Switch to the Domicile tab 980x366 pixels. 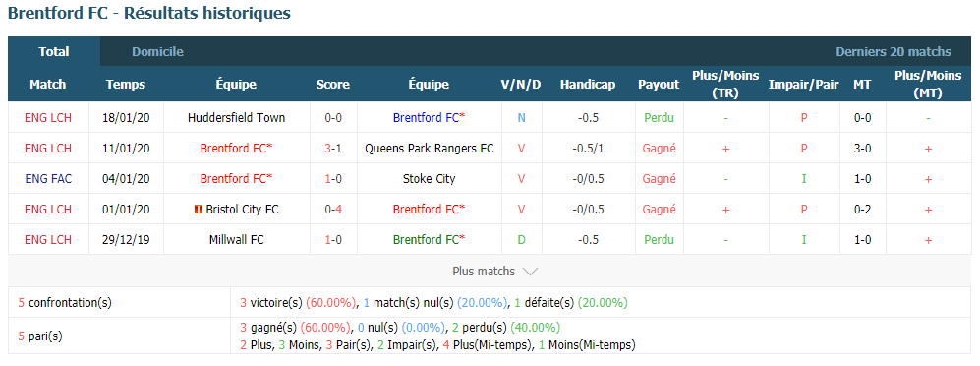157,52
